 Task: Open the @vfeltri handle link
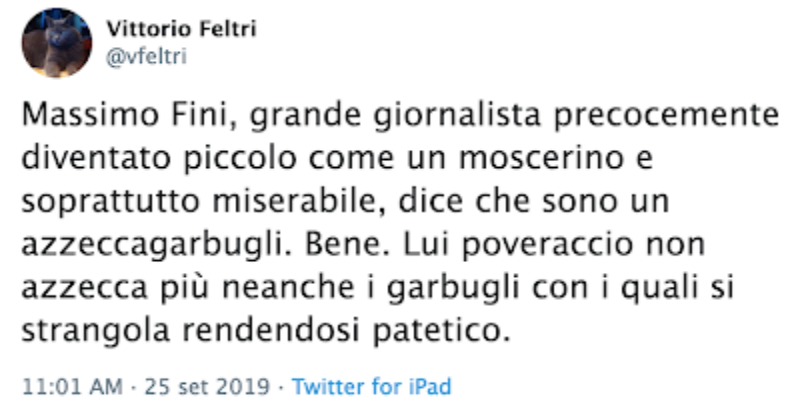pyautogui.click(x=146, y=56)
